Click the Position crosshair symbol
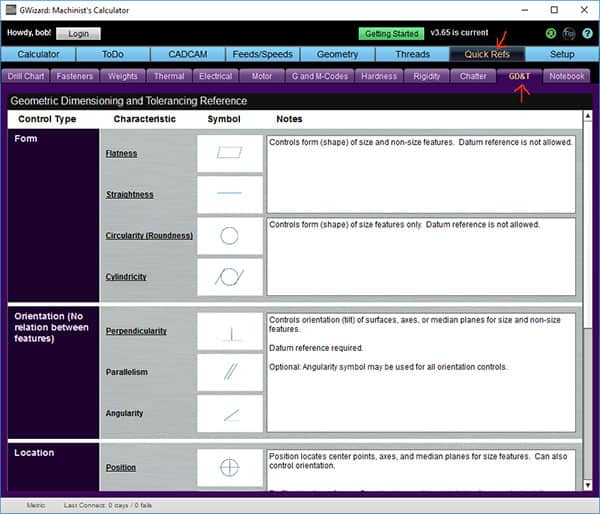This screenshot has height=514, width=600. 230,468
